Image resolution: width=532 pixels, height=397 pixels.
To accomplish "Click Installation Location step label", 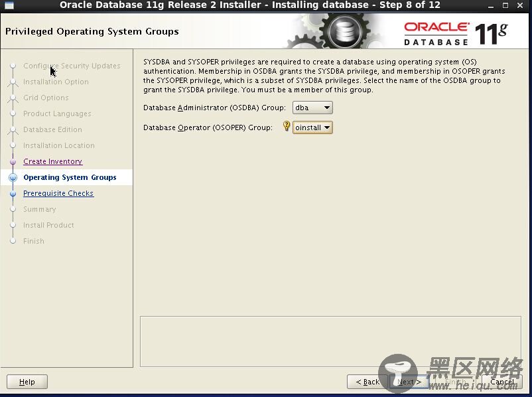I will (x=58, y=145).
